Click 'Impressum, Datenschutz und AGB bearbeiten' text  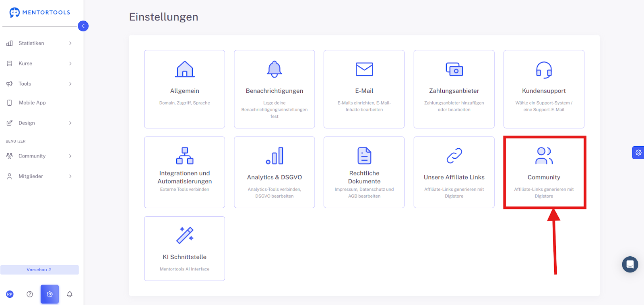coord(364,193)
